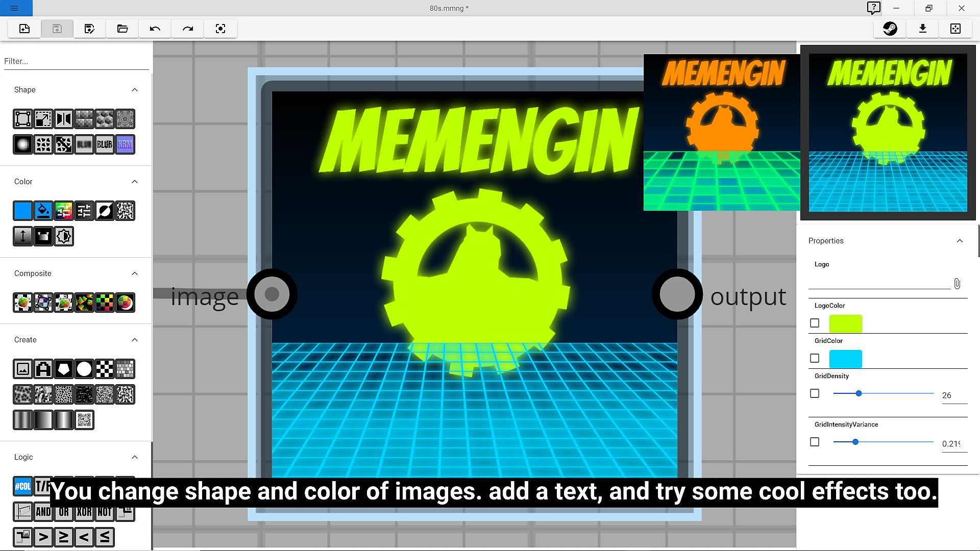
Task: Click the Filter search field
Action: (76, 61)
